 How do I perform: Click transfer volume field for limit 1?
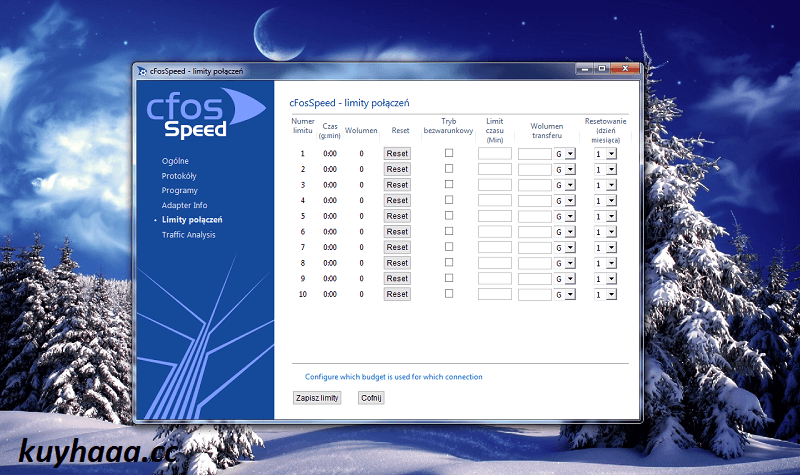tap(535, 154)
